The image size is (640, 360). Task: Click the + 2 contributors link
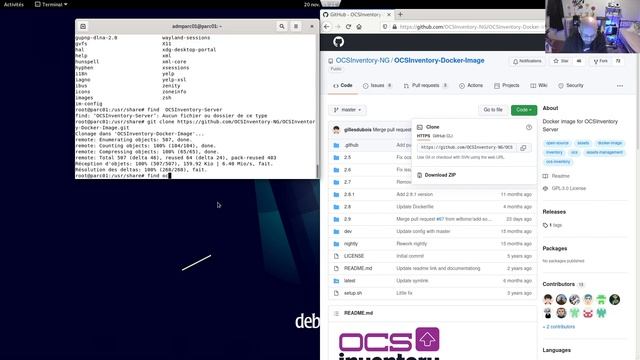point(559,327)
